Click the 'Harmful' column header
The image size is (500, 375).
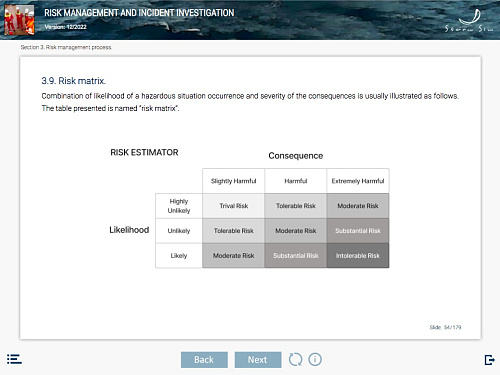coord(296,181)
